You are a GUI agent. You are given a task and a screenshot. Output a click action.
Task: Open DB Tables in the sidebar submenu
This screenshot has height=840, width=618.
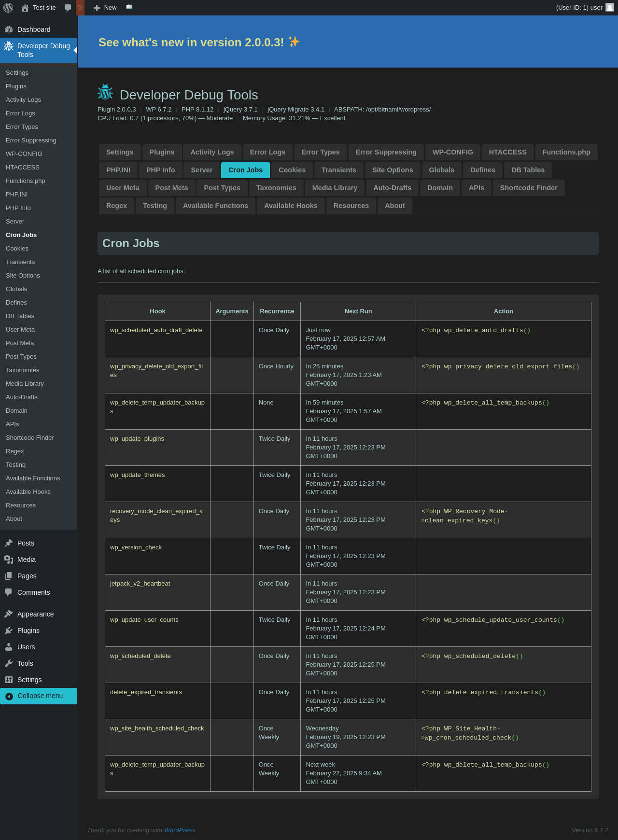[20, 316]
